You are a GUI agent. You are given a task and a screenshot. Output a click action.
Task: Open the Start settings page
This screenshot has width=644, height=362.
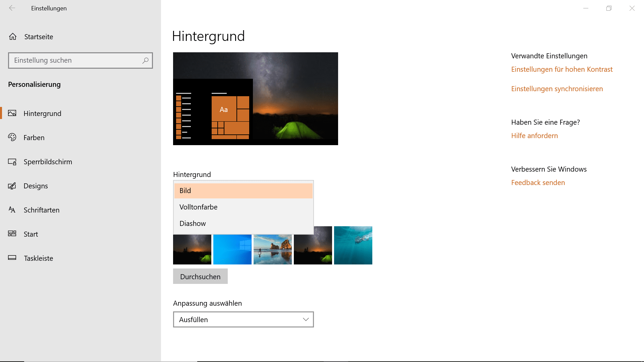pyautogui.click(x=80, y=234)
